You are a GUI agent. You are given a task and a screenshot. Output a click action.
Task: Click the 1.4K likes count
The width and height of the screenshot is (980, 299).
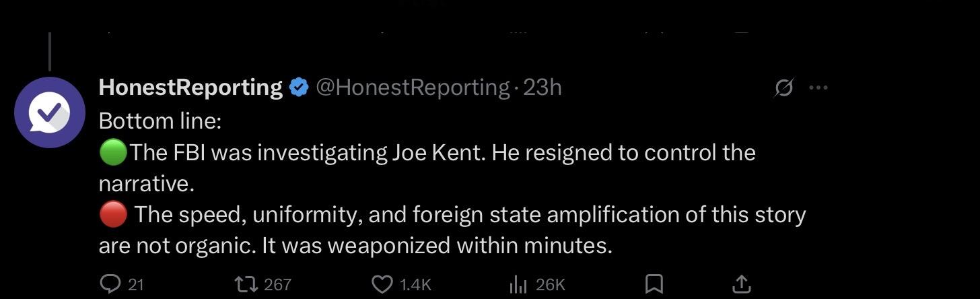click(415, 285)
